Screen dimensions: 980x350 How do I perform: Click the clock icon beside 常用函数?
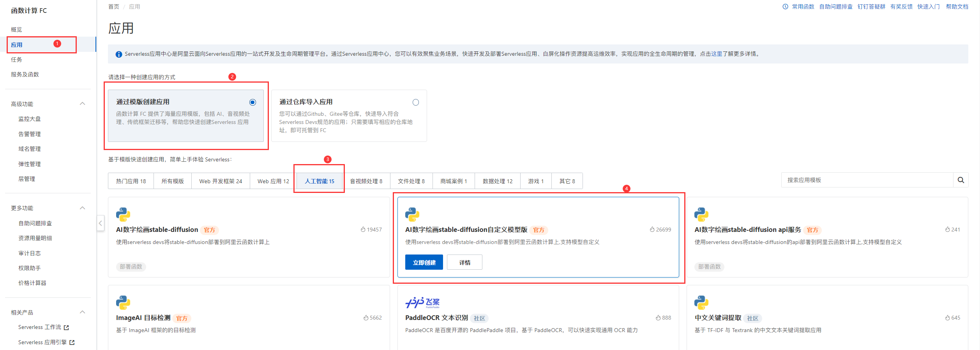pos(785,7)
